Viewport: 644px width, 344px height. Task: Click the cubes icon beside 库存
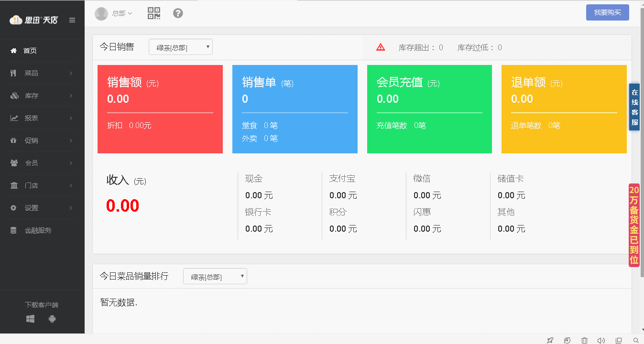pos(14,96)
